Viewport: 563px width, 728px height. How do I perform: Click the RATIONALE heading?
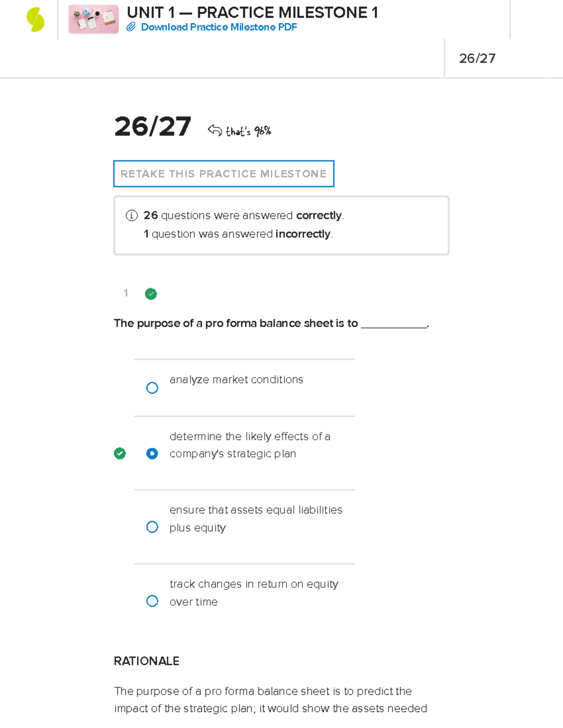coord(146,661)
